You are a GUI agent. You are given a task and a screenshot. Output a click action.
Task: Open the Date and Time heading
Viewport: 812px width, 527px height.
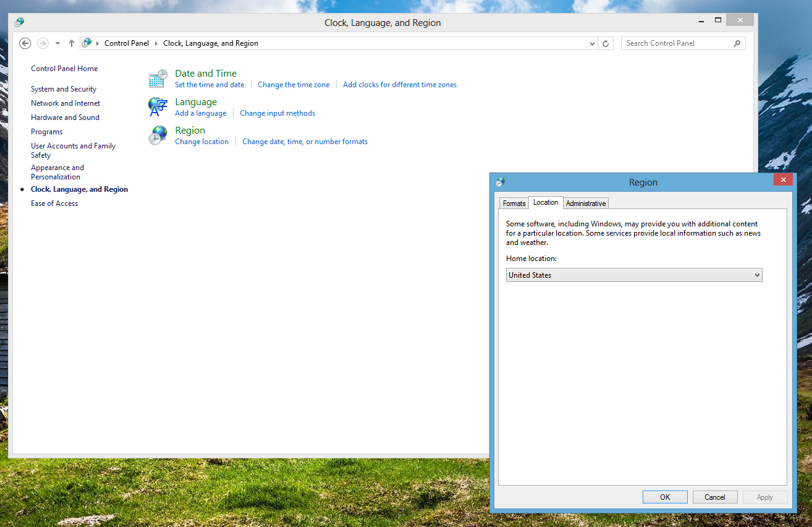pyautogui.click(x=206, y=74)
